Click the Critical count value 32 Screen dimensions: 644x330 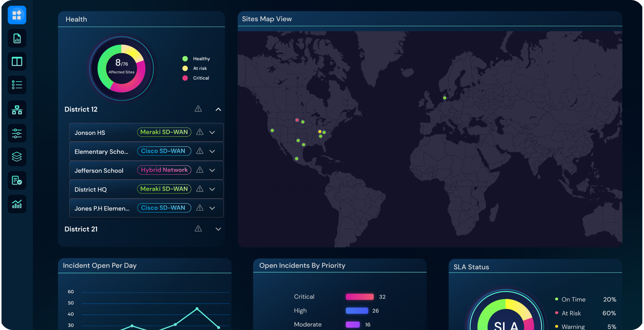tap(382, 297)
